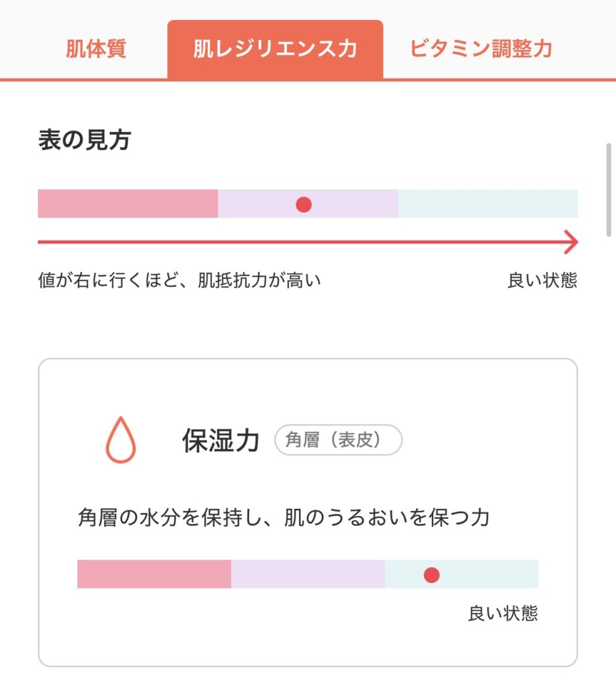Click the red dot on 保湿力 bar
Viewport: 616px width, 683px height.
(432, 574)
